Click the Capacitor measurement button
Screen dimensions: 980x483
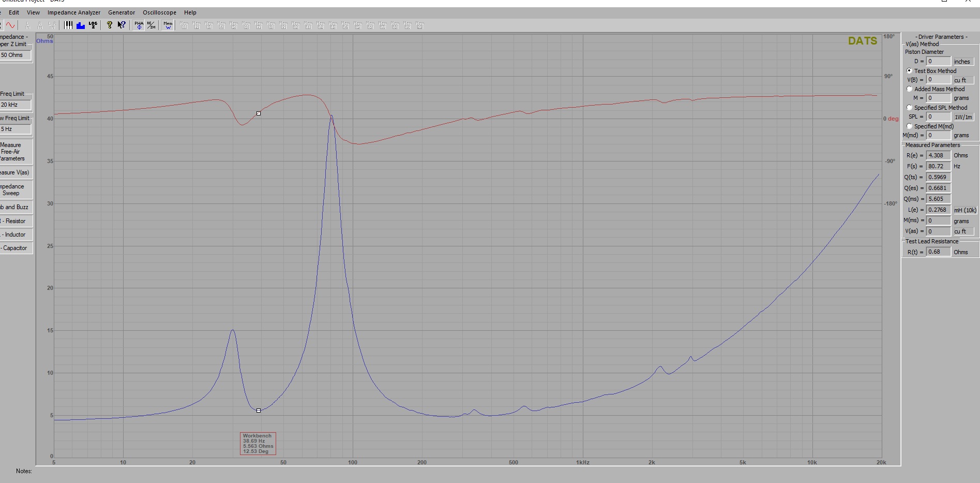[x=16, y=248]
